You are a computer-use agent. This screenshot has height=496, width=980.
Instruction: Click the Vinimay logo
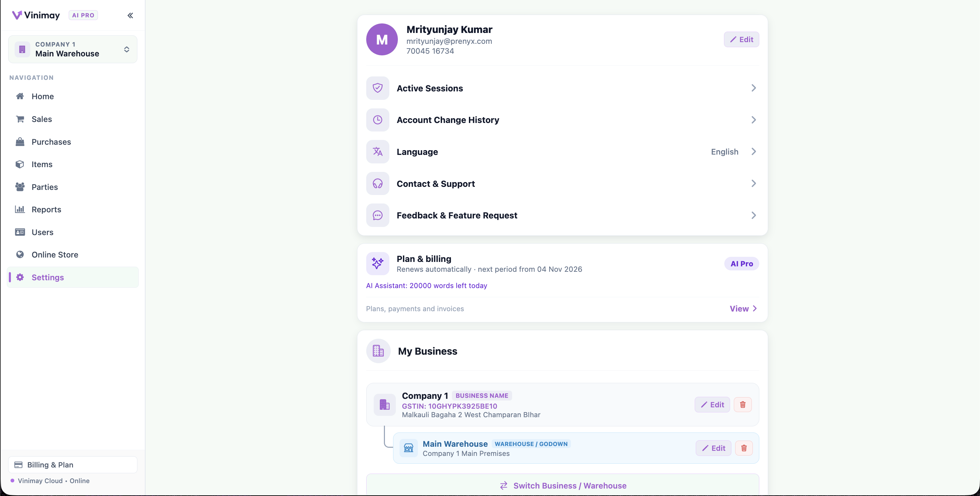tap(36, 15)
